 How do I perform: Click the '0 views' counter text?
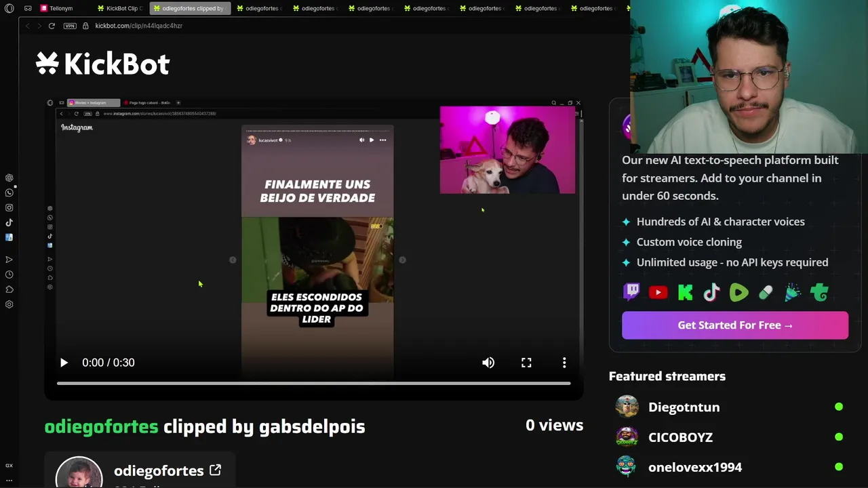coord(554,425)
